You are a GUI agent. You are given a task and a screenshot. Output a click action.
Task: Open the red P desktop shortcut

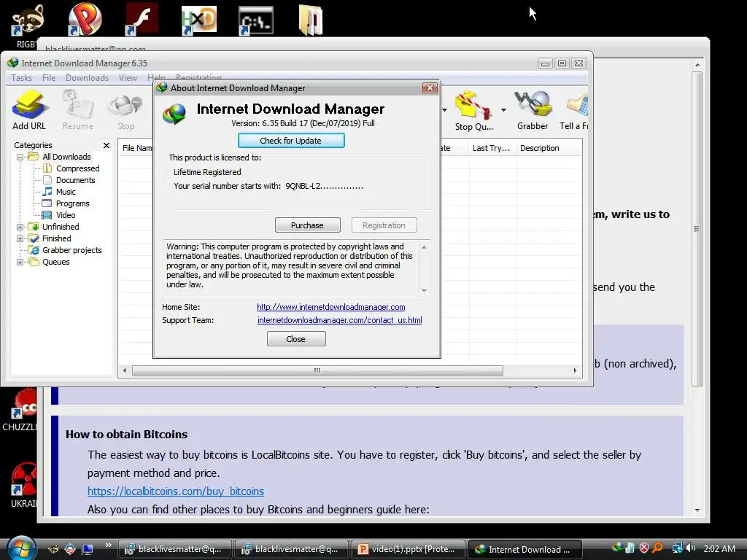click(x=85, y=19)
